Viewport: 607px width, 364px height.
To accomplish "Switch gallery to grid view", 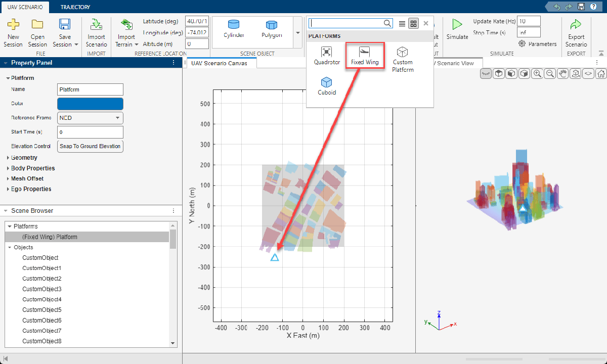I will coord(413,23).
